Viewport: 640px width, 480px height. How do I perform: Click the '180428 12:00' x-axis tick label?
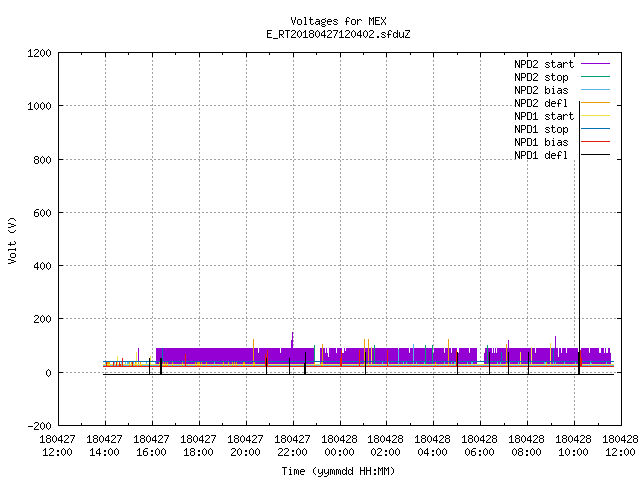(620, 446)
